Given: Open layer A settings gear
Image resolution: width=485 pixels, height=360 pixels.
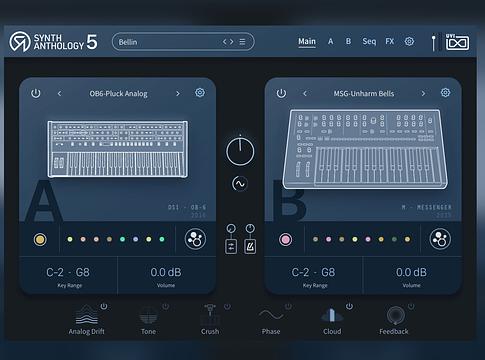Looking at the screenshot, I should pyautogui.click(x=200, y=93).
